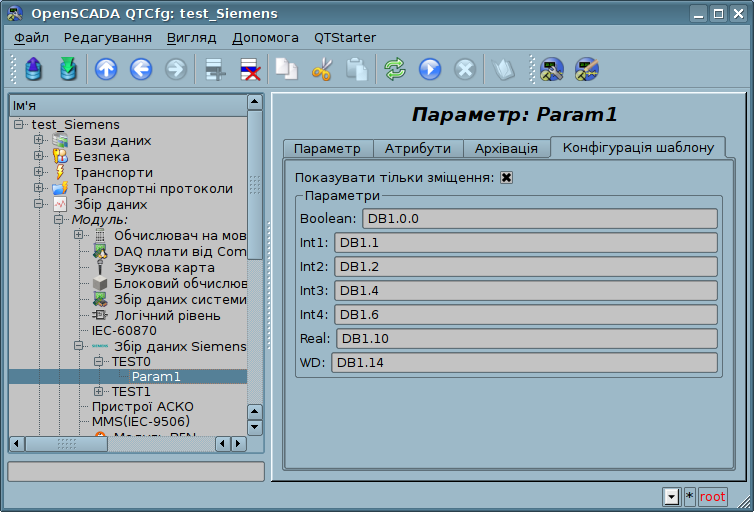The height and width of the screenshot is (512, 754).
Task: Toggle 'Показувати тільки зміщення' checkbox
Action: point(507,178)
